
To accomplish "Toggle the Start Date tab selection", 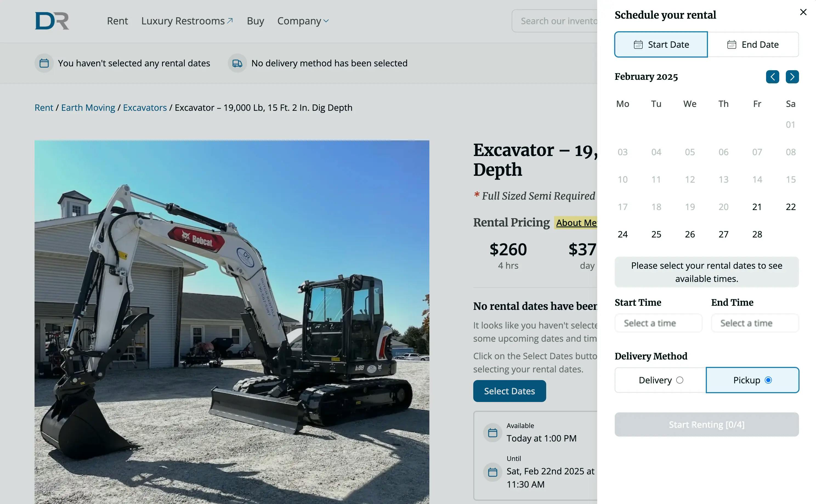I will [661, 44].
